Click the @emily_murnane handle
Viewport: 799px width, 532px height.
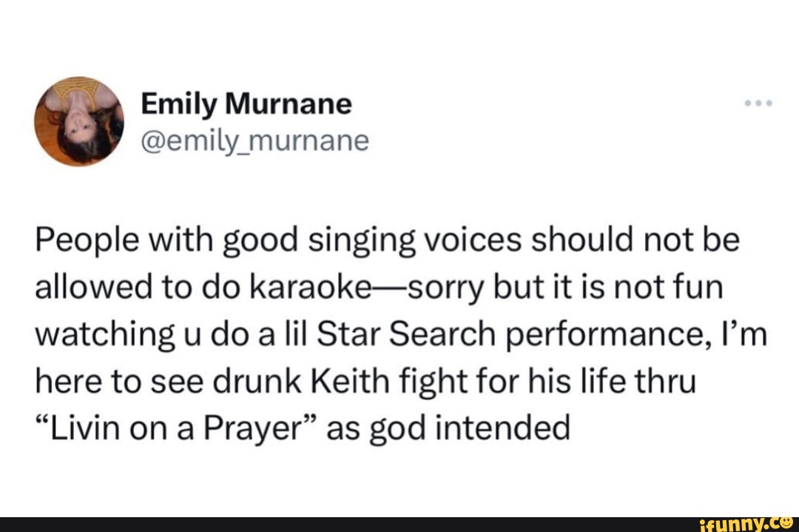click(x=254, y=139)
